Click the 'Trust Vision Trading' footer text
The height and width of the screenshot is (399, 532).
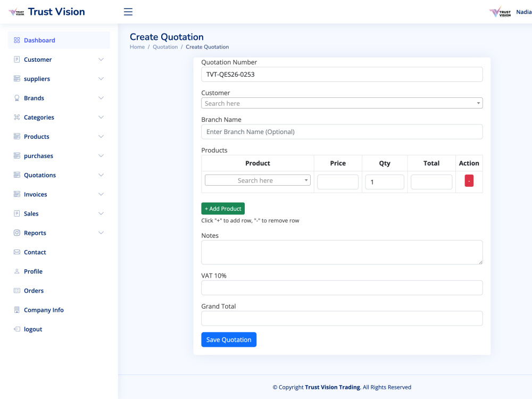(x=332, y=387)
